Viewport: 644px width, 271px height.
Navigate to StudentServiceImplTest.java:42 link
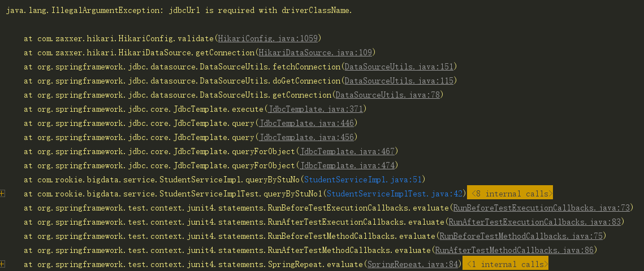point(395,194)
